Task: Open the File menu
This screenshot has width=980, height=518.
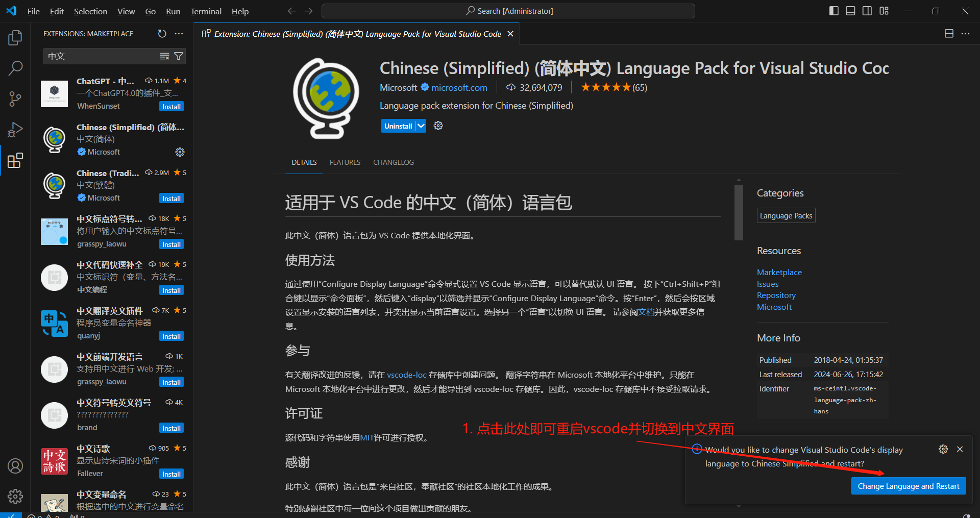Action: (x=33, y=11)
